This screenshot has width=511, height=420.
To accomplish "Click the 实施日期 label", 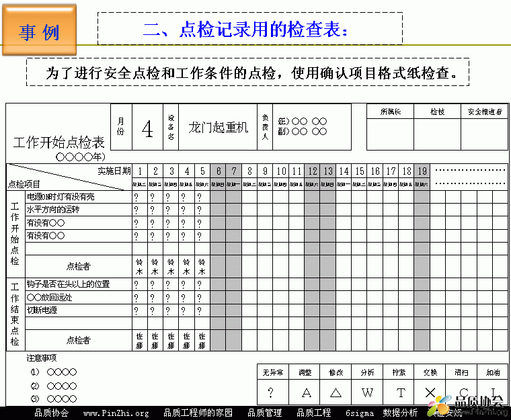I will coord(114,171).
